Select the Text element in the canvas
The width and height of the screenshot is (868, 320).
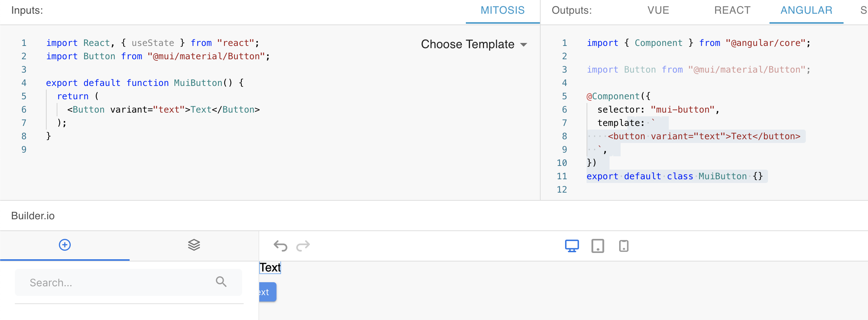(270, 267)
